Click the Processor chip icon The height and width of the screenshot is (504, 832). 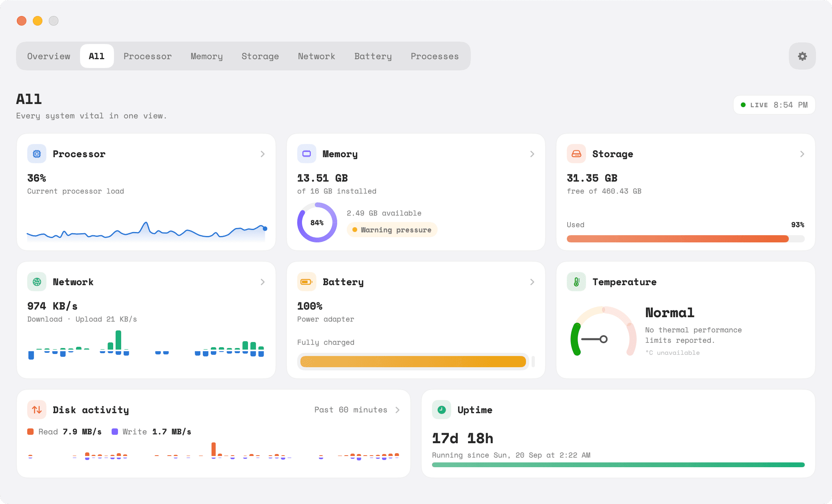click(x=37, y=154)
